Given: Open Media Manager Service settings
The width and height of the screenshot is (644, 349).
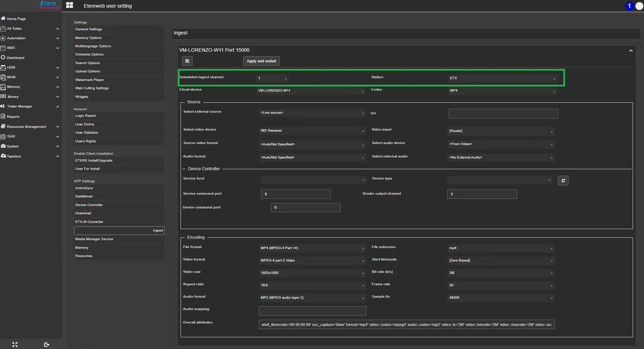Looking at the screenshot, I should pyautogui.click(x=94, y=239).
